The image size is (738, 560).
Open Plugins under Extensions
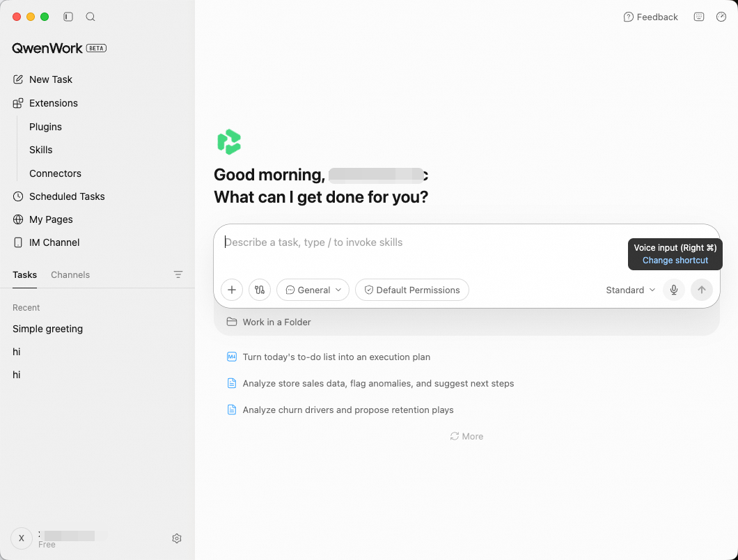click(x=45, y=127)
